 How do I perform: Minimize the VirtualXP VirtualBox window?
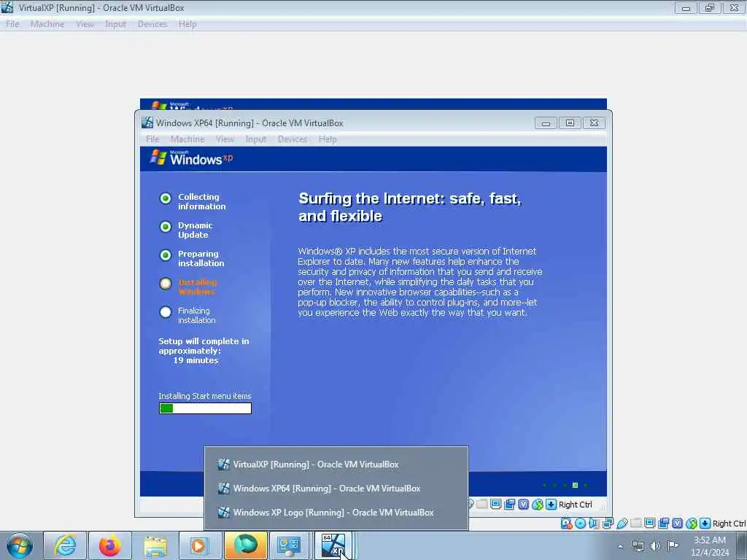tap(686, 8)
